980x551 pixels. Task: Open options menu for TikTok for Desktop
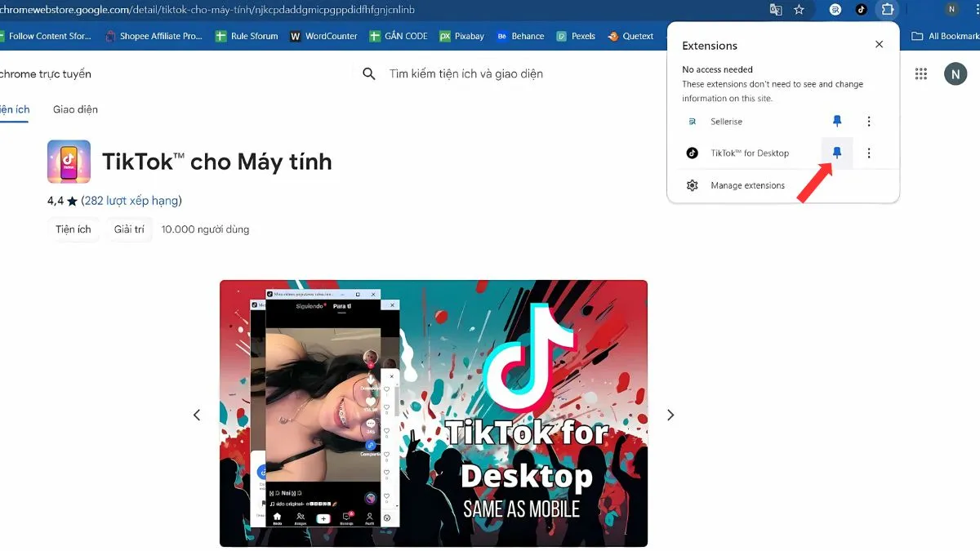pyautogui.click(x=869, y=153)
